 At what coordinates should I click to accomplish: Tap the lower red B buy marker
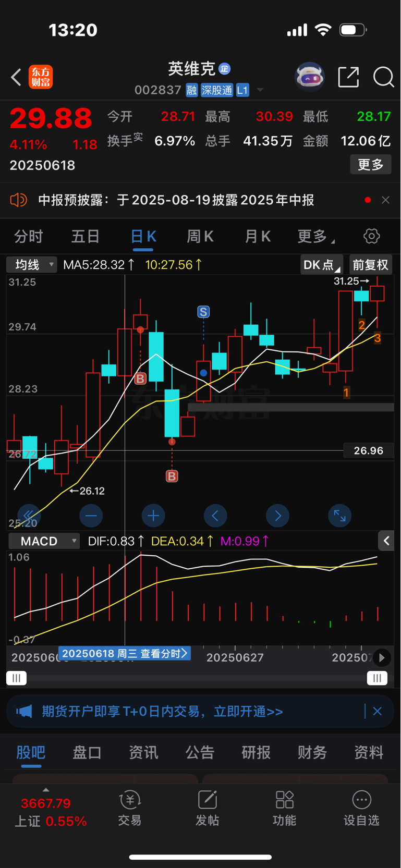(172, 475)
